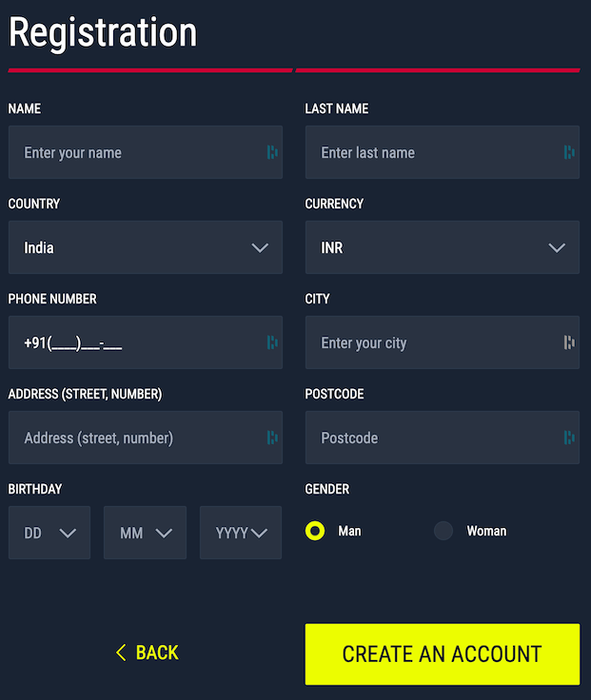Image resolution: width=591 pixels, height=700 pixels.
Task: Click the autofill icon in the Postcode field
Action: tap(569, 437)
